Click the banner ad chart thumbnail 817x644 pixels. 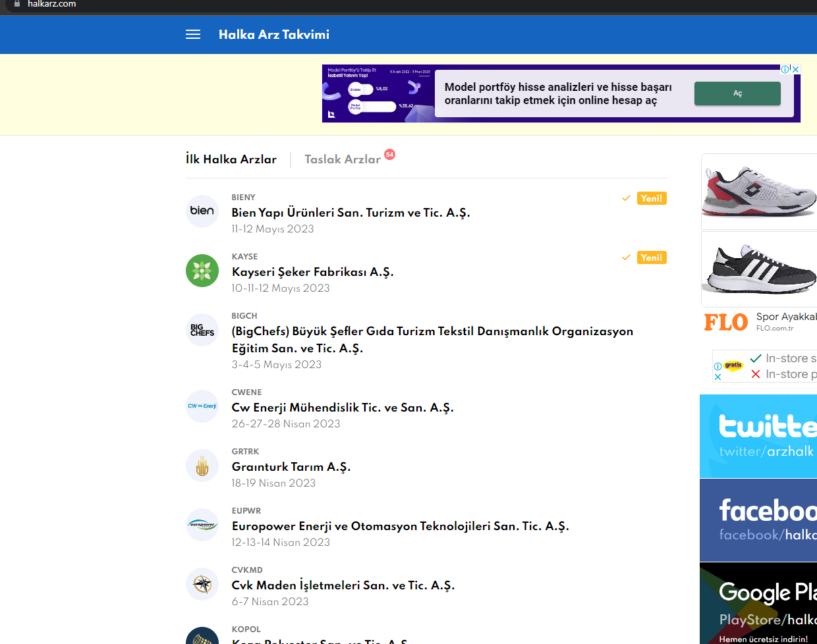tap(378, 94)
